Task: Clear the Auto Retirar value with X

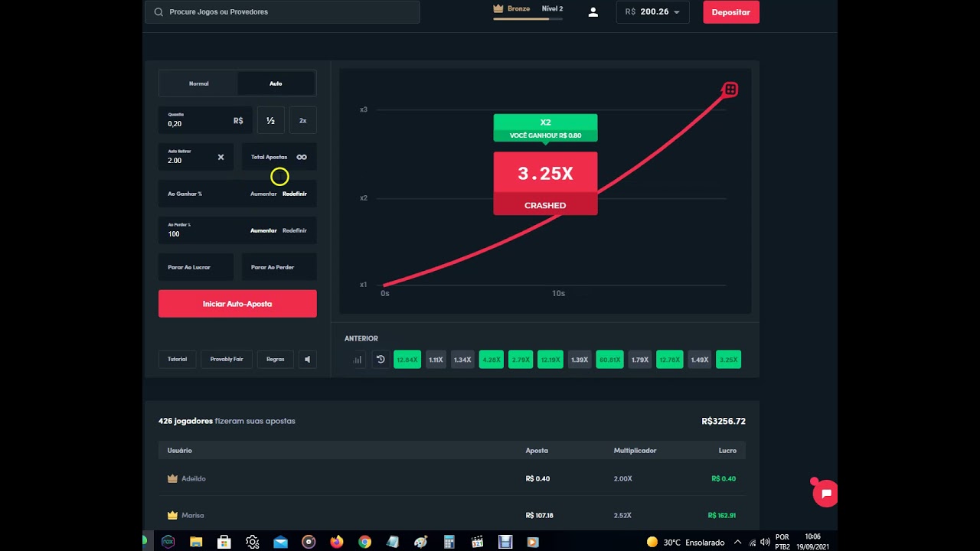Action: coord(220,157)
